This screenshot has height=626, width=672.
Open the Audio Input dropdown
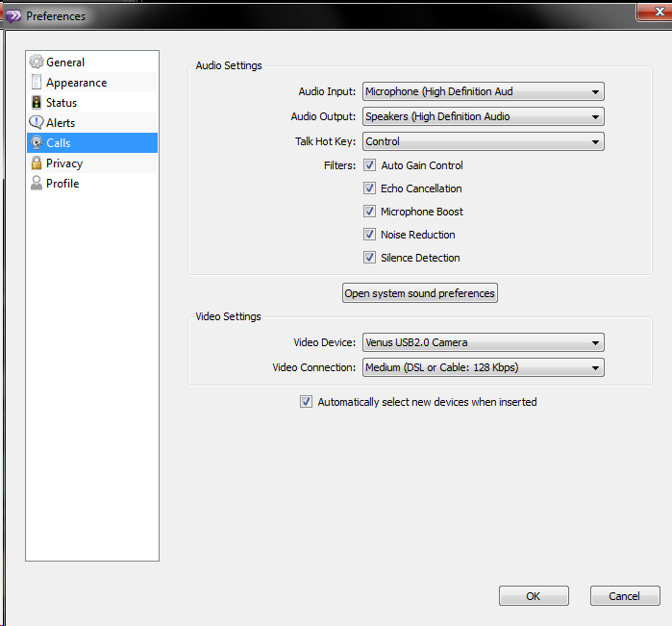point(483,92)
